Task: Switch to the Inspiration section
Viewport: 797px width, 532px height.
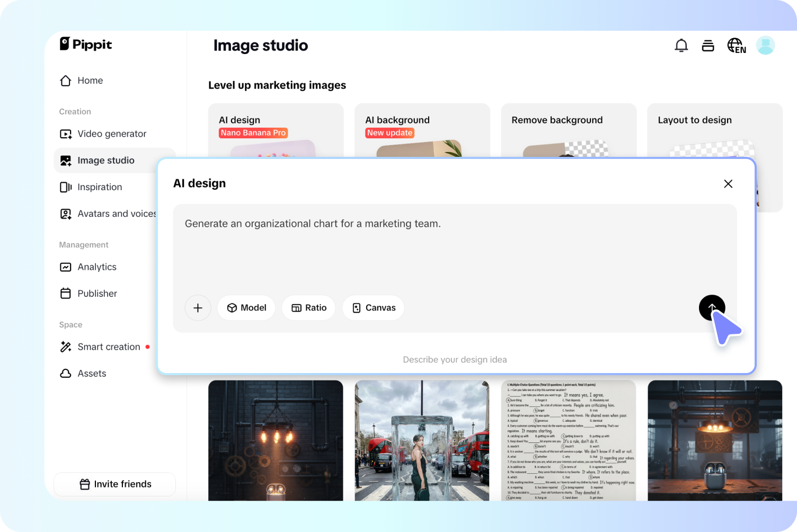Action: 99,187
